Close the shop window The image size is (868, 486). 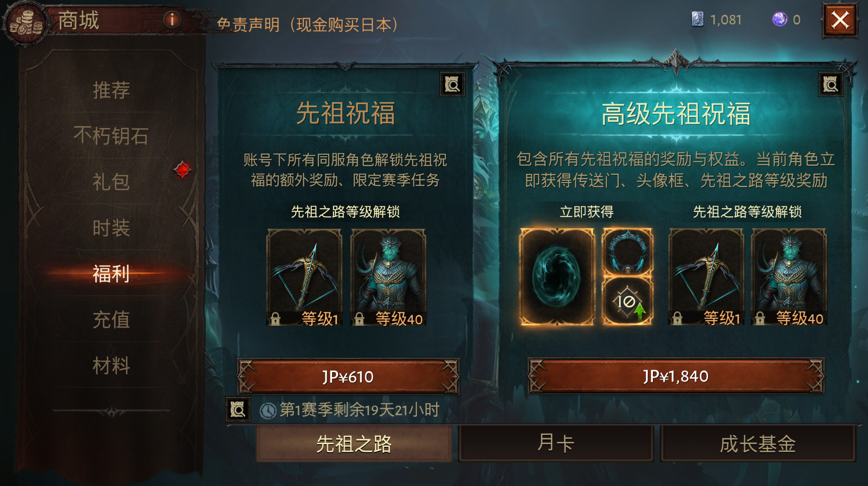coord(840,20)
